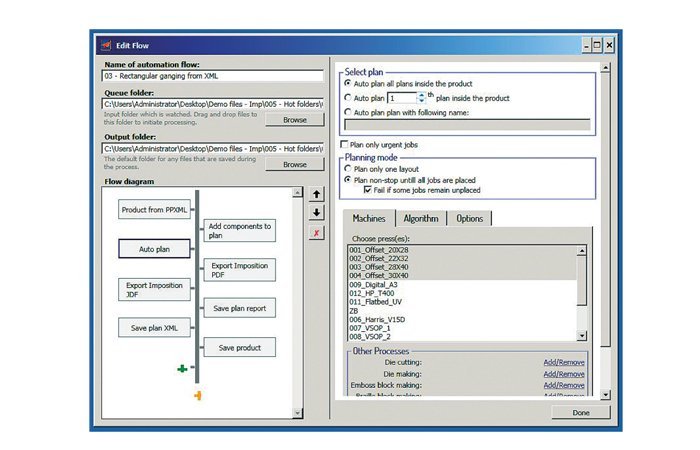
Task: Select the Save product step
Action: pos(240,347)
